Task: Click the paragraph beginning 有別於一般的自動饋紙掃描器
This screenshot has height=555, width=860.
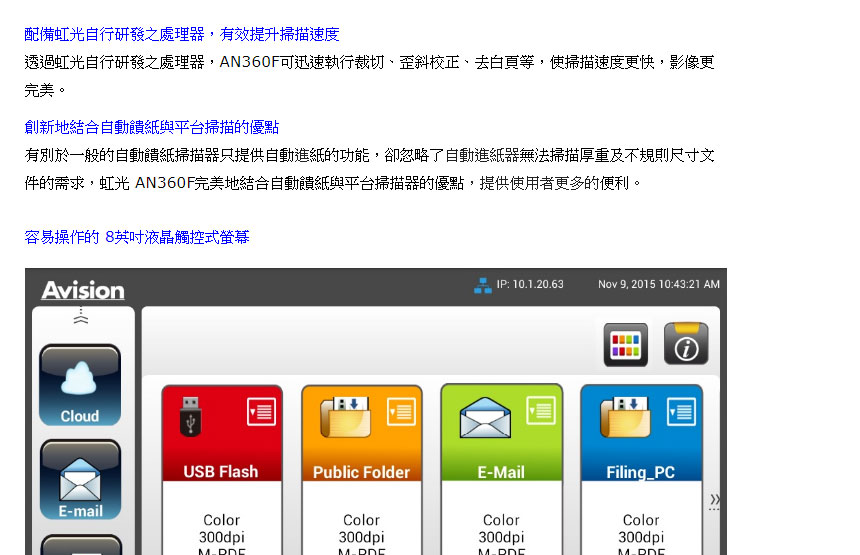Action: pos(370,169)
